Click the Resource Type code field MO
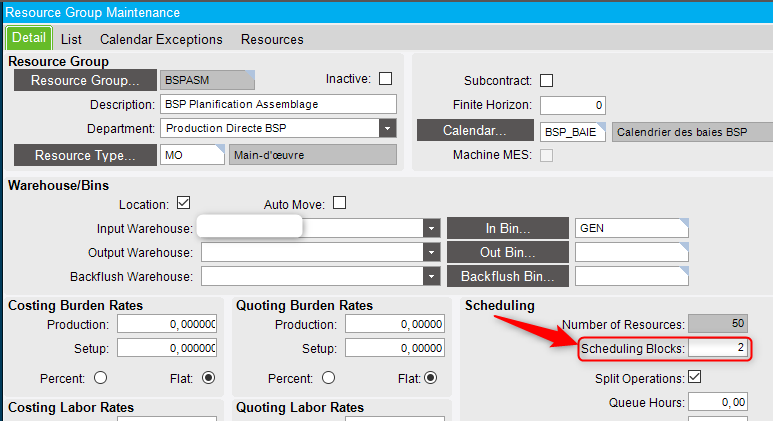Viewport: 773px width, 421px height. tap(192, 155)
